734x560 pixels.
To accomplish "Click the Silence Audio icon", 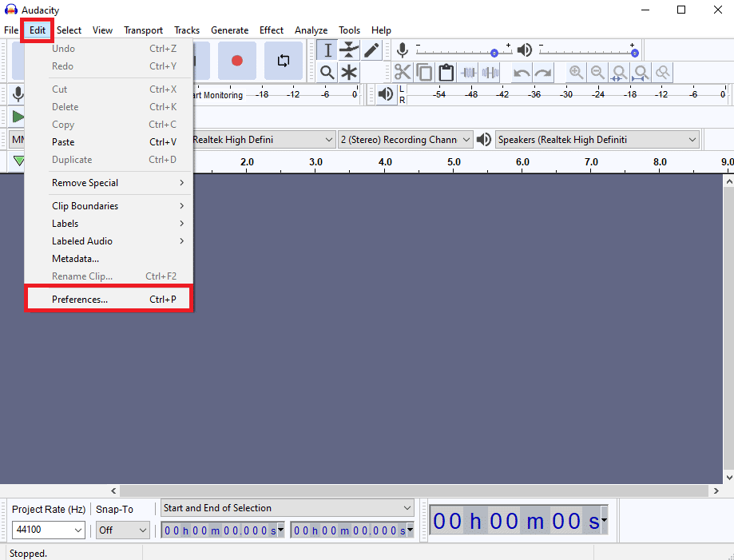I will click(489, 72).
